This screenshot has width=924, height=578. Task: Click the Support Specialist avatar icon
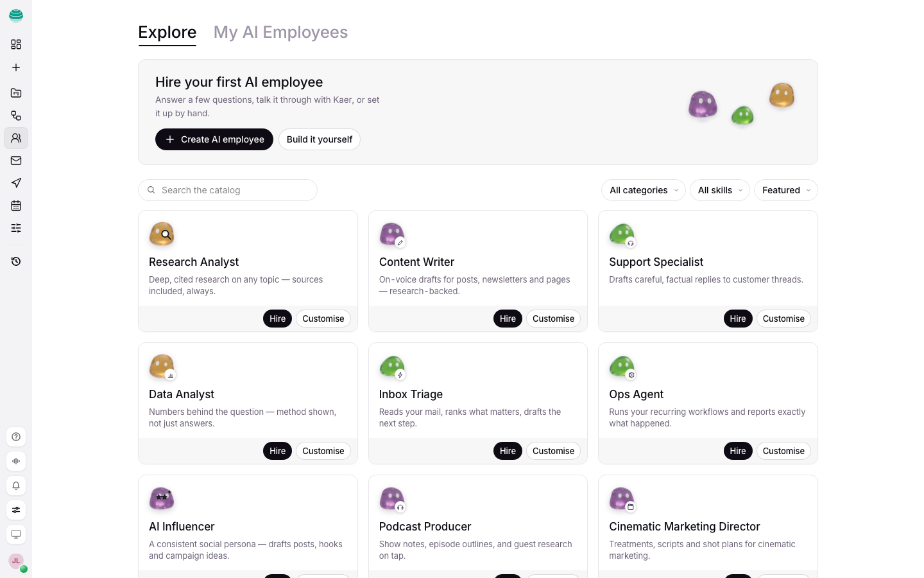tap(622, 234)
